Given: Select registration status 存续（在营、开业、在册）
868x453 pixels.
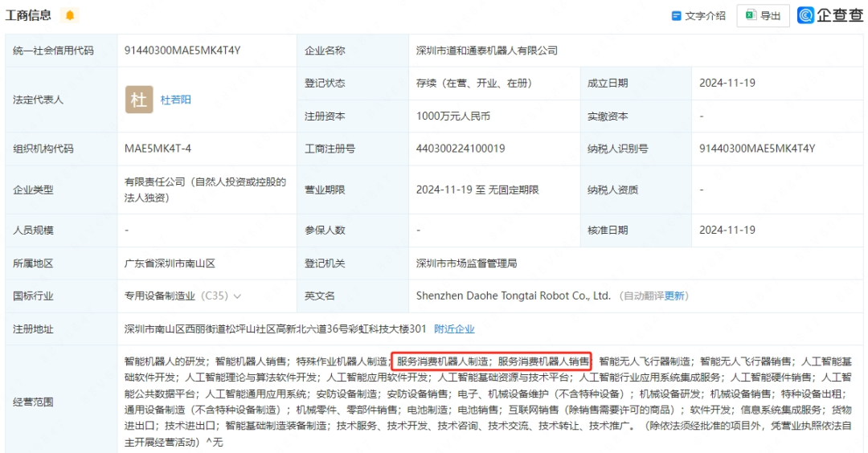Looking at the screenshot, I should tap(474, 83).
